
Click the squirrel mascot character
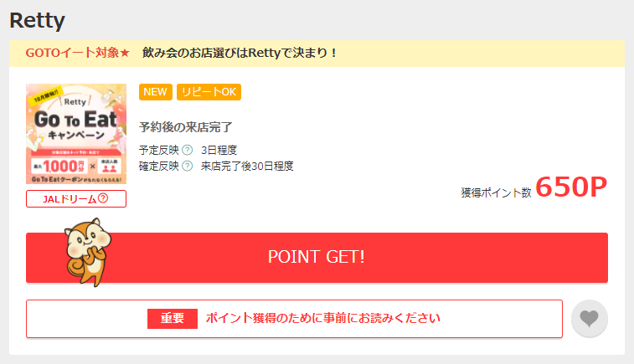(88, 253)
